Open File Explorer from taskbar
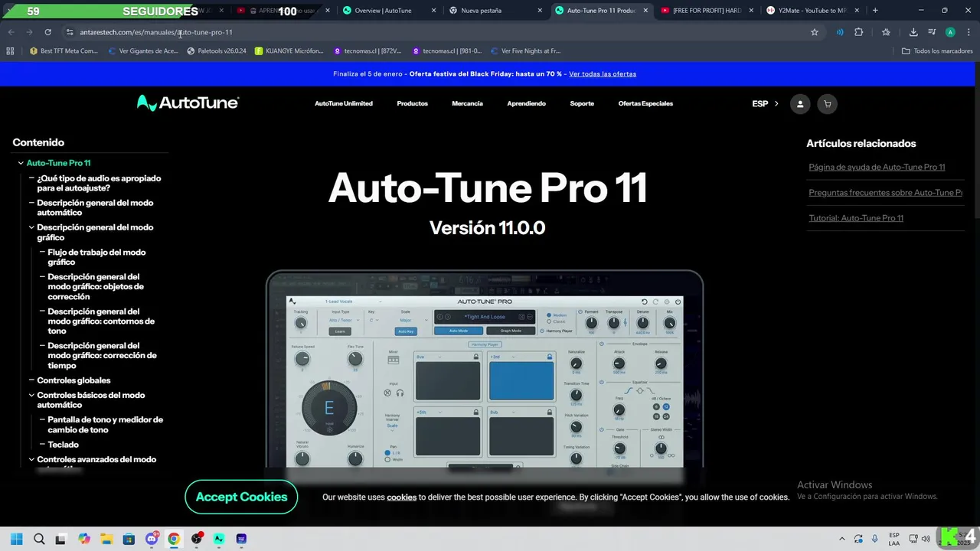Viewport: 980px width, 551px height. 106,539
